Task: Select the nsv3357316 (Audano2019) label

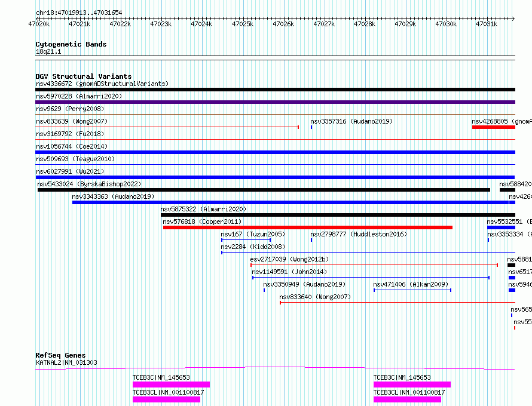Action: point(351,121)
